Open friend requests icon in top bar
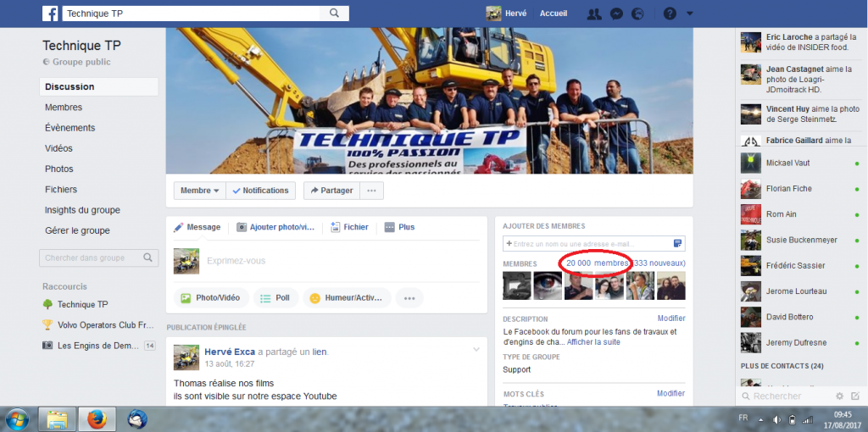 click(x=594, y=14)
